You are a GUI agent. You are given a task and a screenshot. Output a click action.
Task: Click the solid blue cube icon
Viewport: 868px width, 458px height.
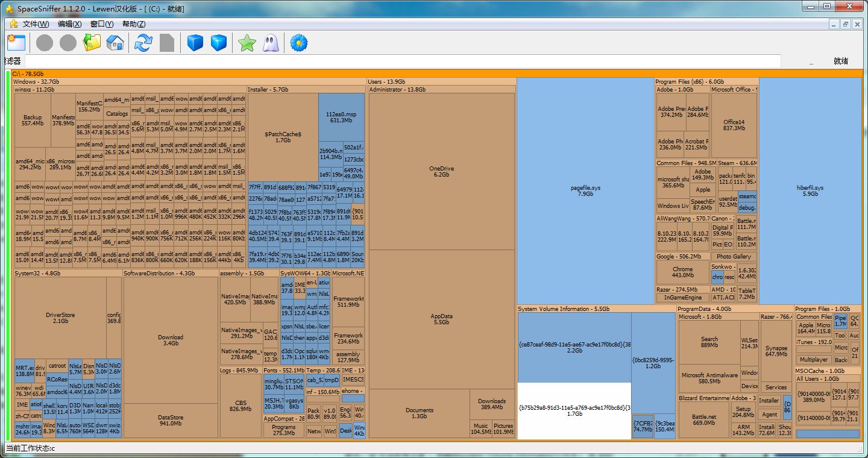195,43
